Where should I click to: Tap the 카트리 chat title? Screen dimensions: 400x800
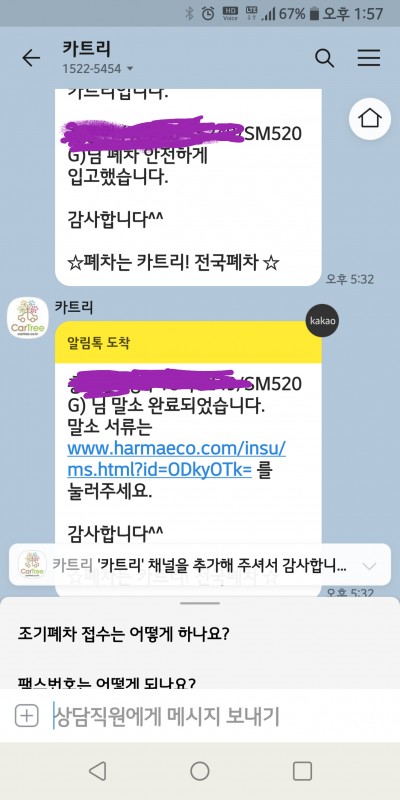point(86,48)
